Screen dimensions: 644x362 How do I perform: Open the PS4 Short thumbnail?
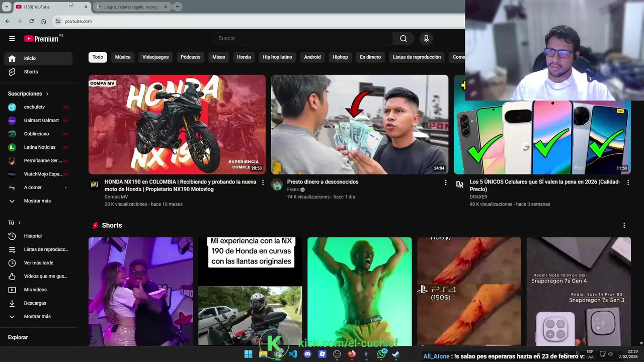[x=469, y=292]
